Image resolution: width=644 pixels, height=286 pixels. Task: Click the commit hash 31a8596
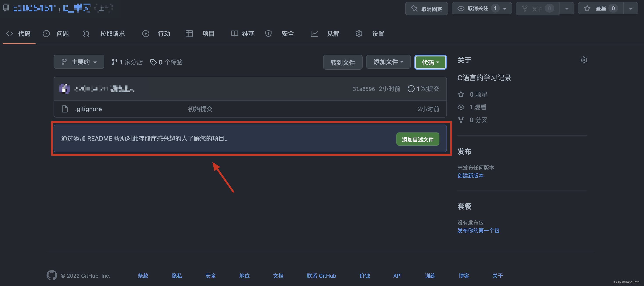point(364,89)
